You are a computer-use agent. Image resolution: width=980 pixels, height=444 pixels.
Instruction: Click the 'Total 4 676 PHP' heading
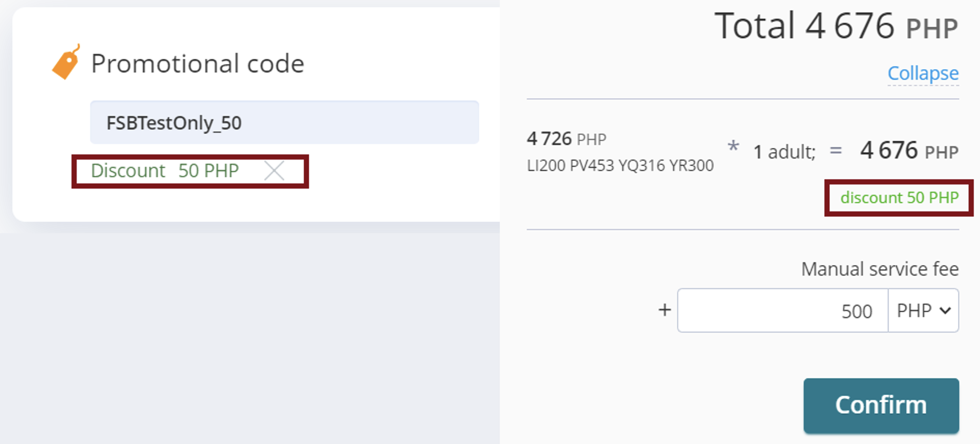tap(836, 26)
